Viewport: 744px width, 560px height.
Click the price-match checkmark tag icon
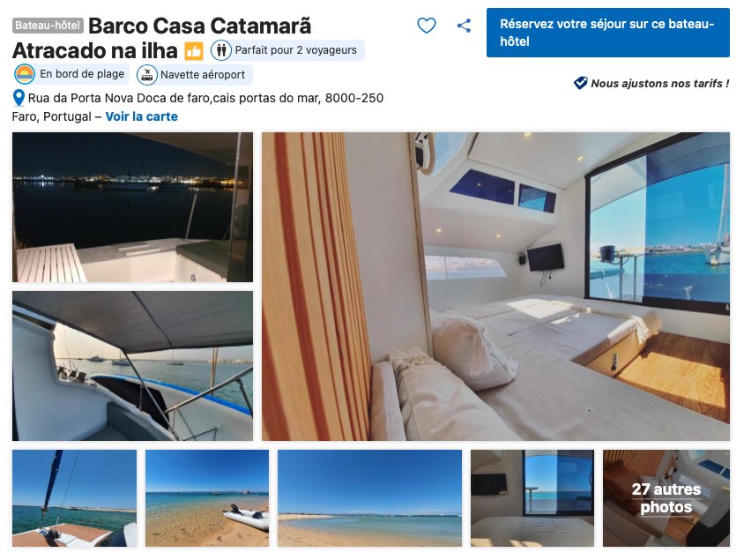point(580,83)
